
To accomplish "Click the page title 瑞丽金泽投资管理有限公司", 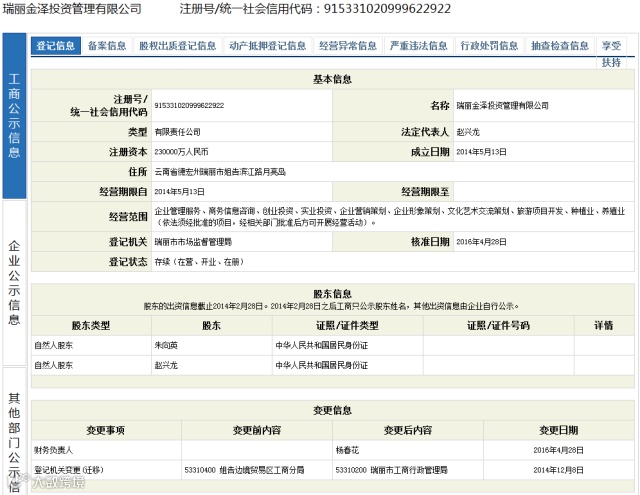I will (72, 9).
